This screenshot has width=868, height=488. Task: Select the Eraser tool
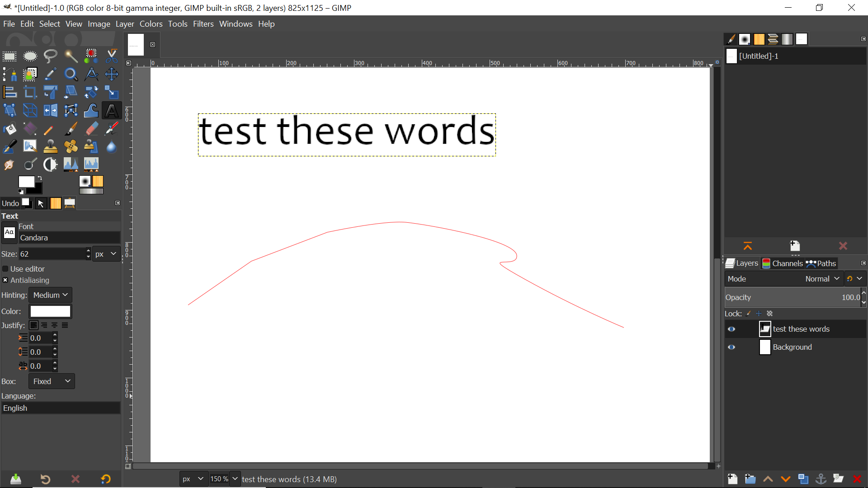[x=91, y=129]
